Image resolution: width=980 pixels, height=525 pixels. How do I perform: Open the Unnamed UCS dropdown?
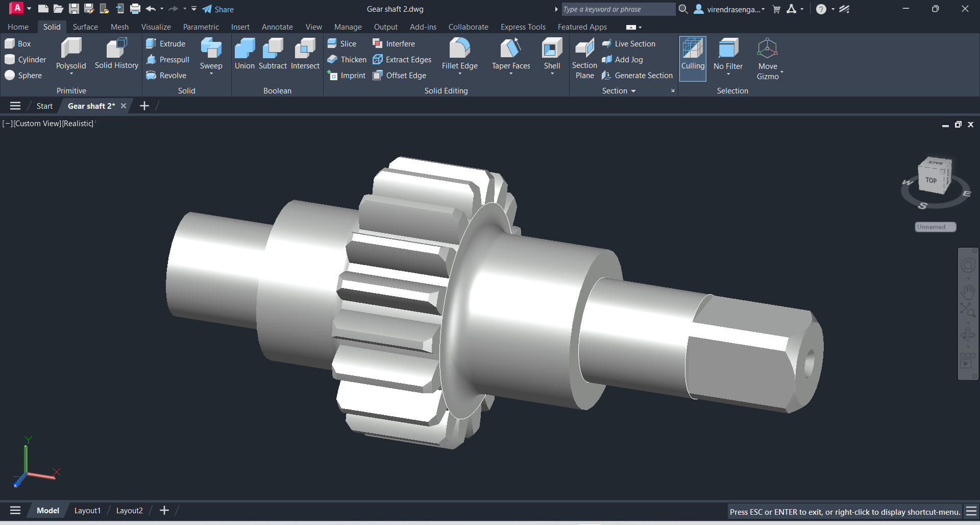(935, 227)
